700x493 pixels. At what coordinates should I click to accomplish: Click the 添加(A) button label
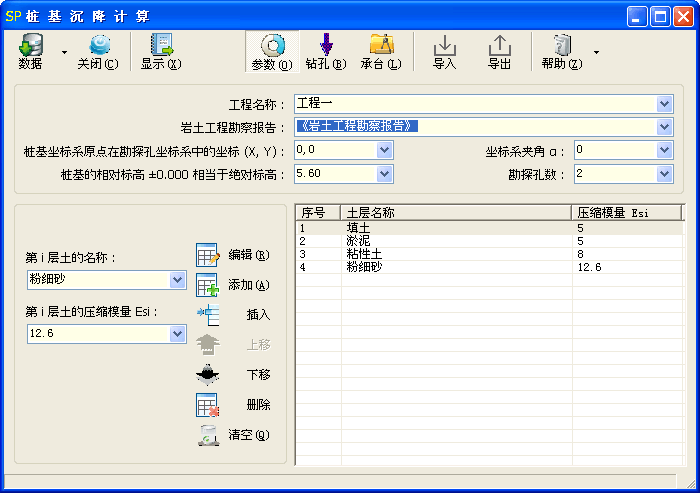(x=249, y=285)
